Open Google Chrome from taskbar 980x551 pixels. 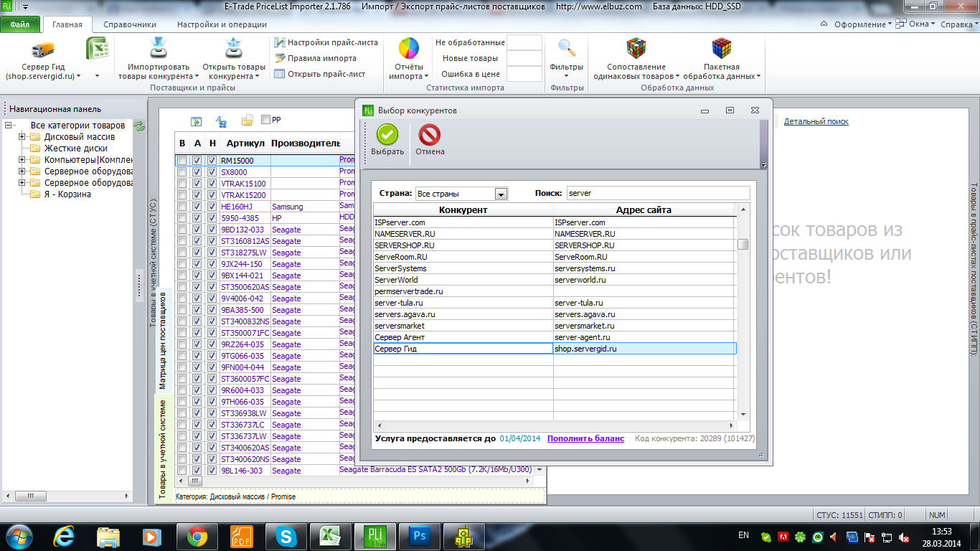tap(197, 536)
